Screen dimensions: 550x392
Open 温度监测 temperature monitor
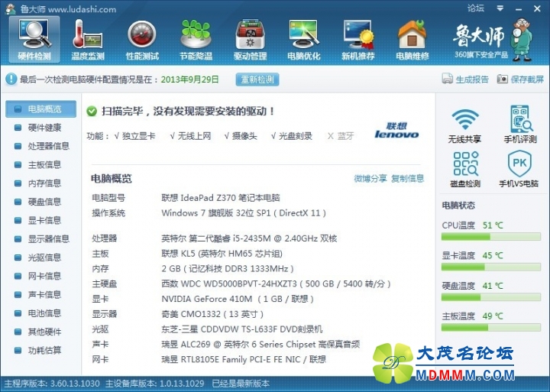click(88, 39)
